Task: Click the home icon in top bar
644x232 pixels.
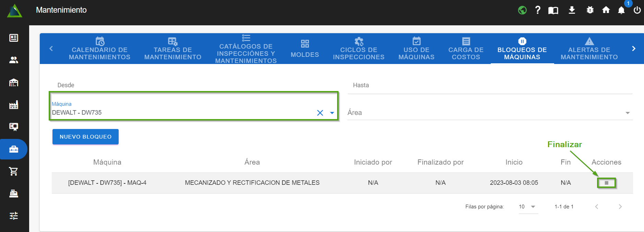Action: (x=606, y=10)
